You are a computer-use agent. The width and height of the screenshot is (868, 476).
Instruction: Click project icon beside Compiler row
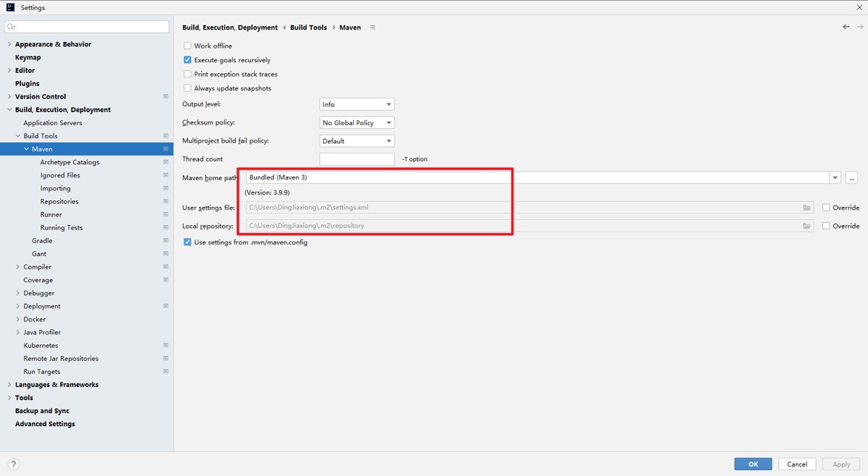[166, 267]
